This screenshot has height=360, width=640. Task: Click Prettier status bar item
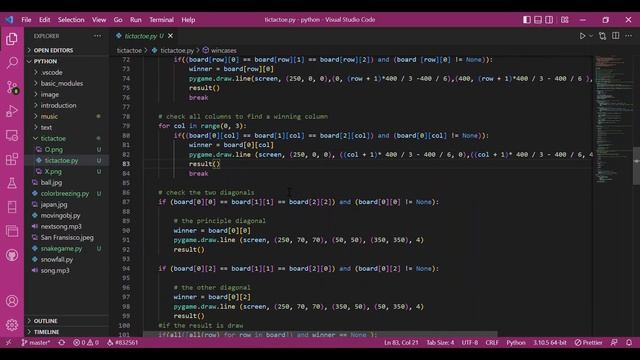click(588, 342)
